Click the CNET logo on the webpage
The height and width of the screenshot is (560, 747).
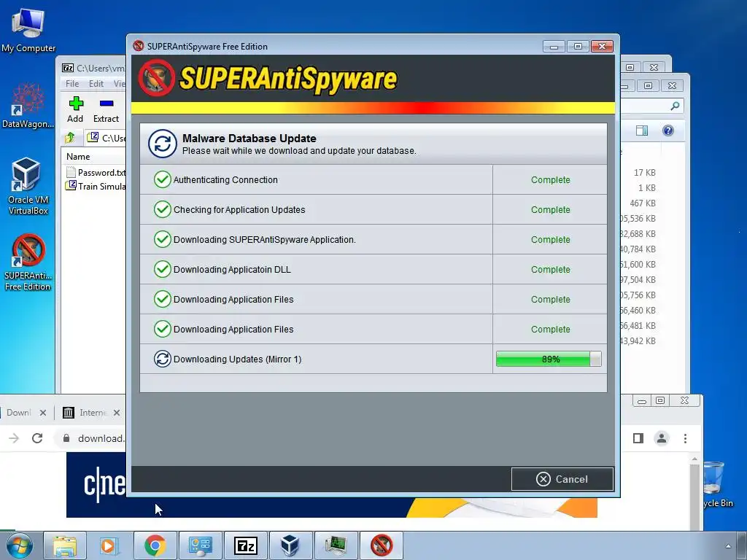(105, 484)
